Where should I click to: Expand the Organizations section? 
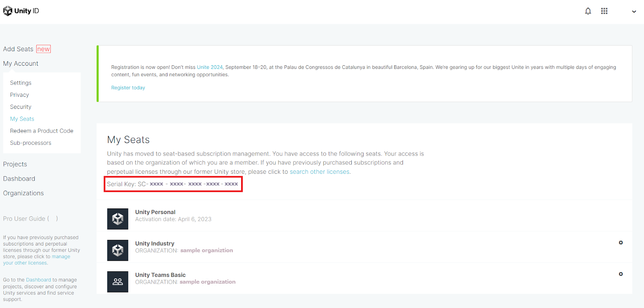24,193
